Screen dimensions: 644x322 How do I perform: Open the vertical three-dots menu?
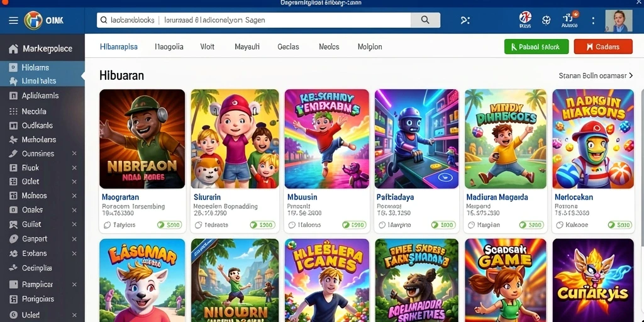click(592, 21)
